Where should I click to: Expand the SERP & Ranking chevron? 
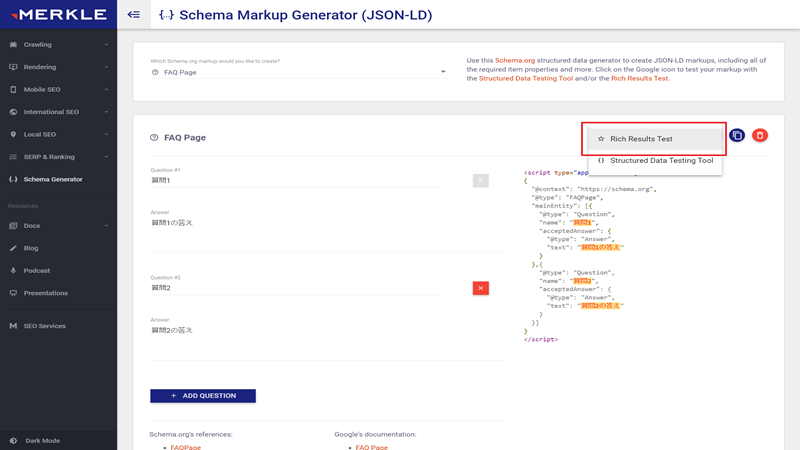point(106,157)
